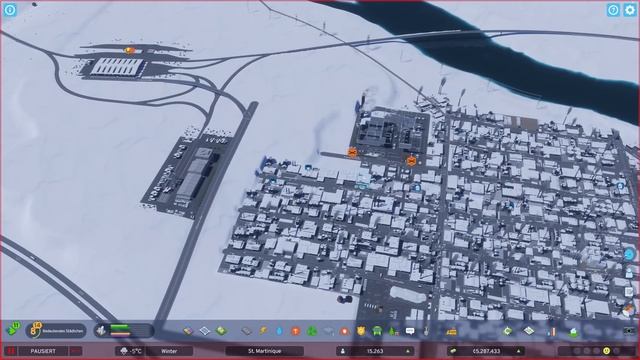Open the citizen happiness smiley indicator

607,351
